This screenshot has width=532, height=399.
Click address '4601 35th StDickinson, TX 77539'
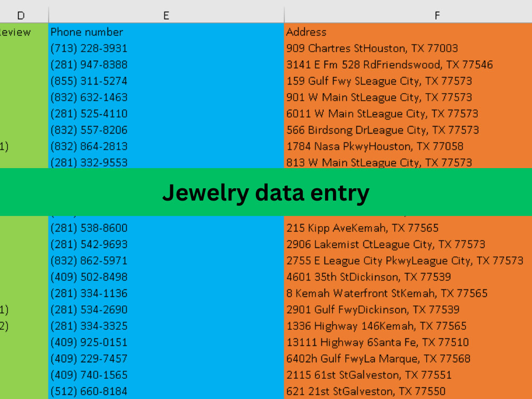pos(369,277)
